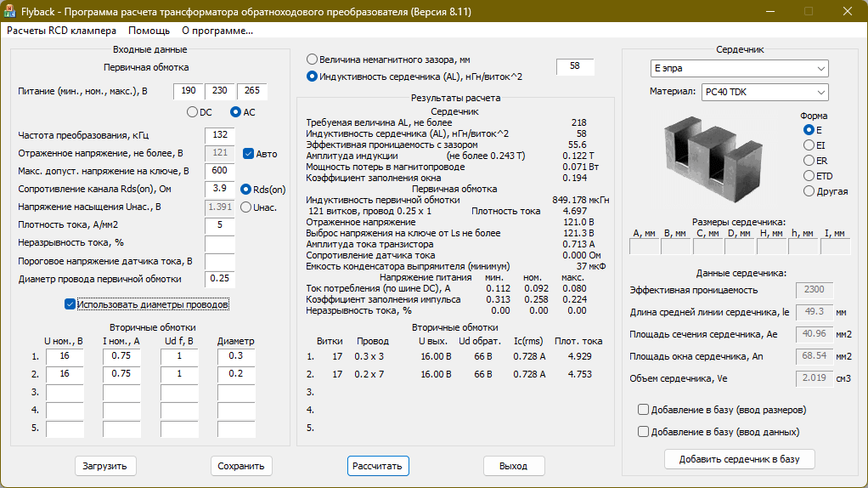Click primary wire diameter field 0.25
Screen dimensions: 868x488
coord(220,279)
